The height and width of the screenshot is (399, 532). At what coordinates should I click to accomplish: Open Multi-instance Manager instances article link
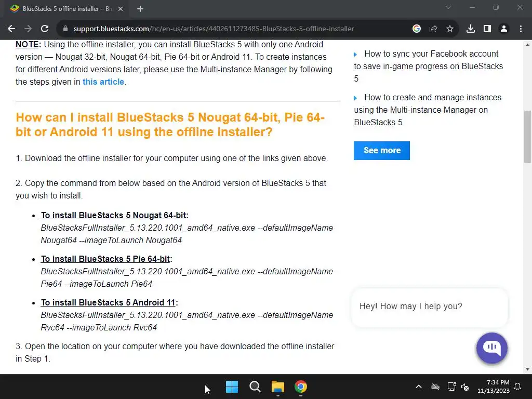(x=428, y=110)
